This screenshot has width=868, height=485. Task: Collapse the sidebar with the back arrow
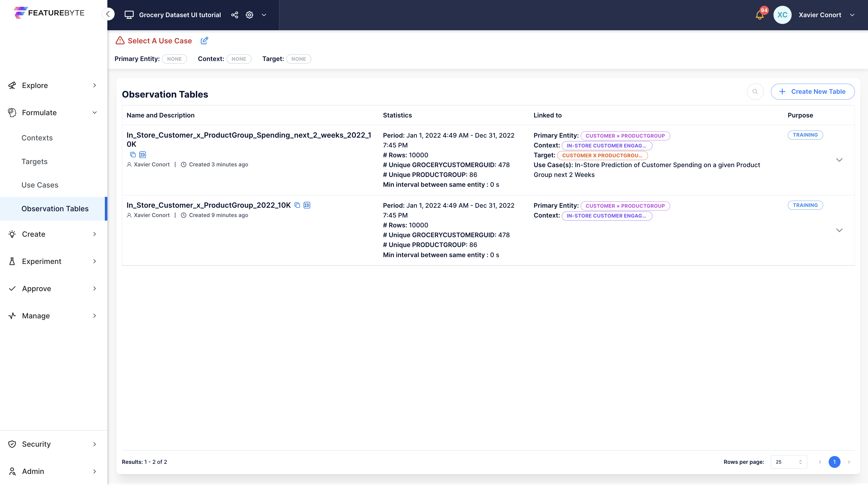(108, 14)
